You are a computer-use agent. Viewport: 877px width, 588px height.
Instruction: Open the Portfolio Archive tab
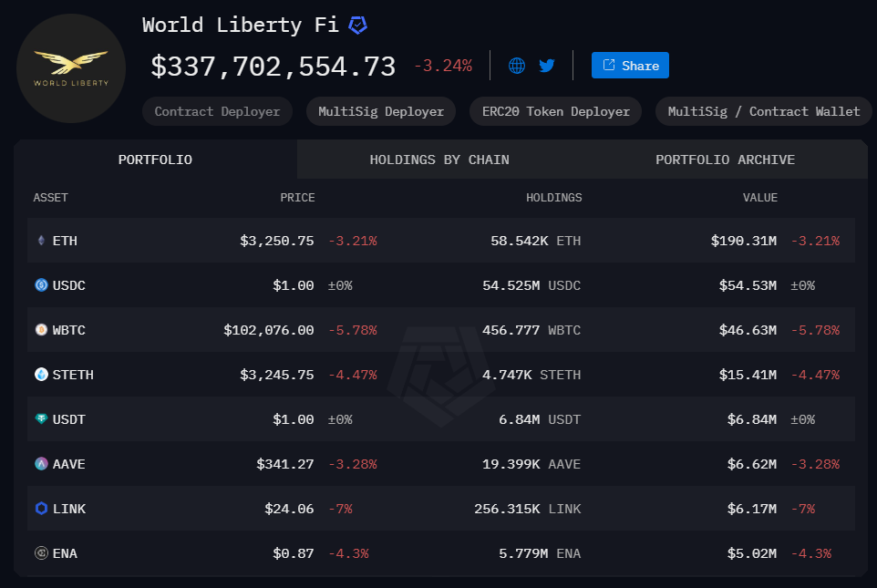point(724,159)
